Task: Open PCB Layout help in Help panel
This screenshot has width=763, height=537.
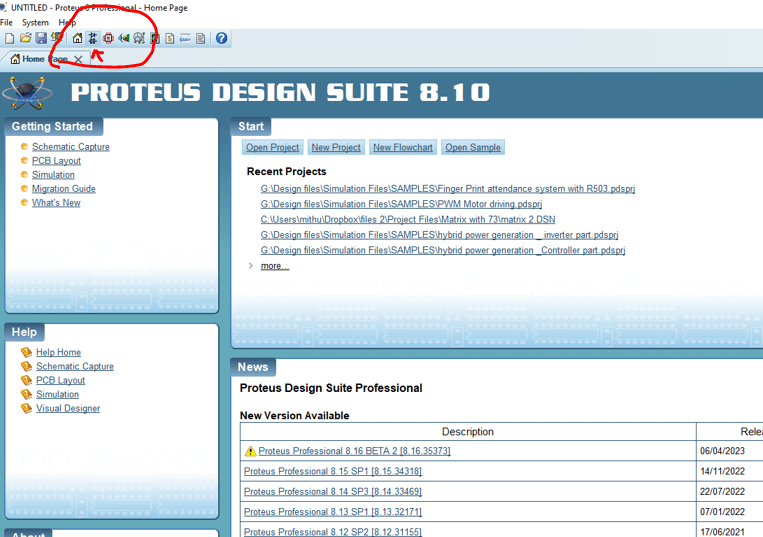Action: (x=60, y=380)
